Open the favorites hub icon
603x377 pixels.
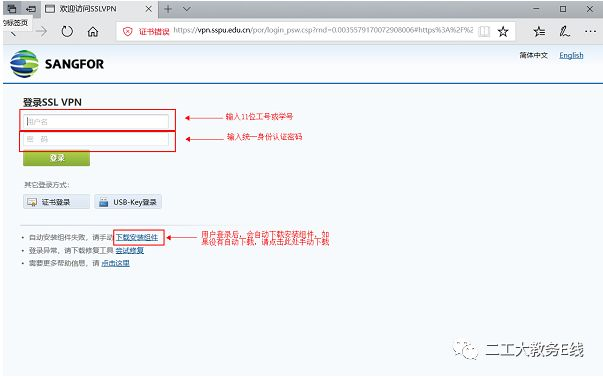(539, 32)
